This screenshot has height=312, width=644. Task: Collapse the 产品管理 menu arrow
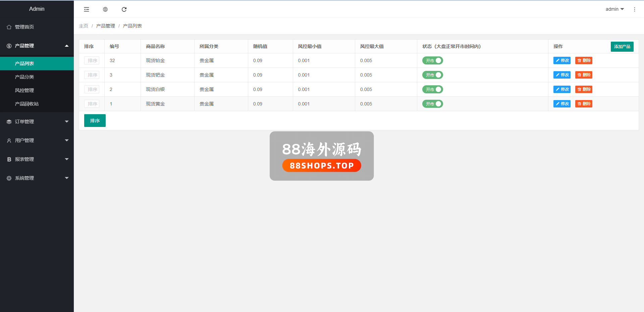pyautogui.click(x=66, y=46)
